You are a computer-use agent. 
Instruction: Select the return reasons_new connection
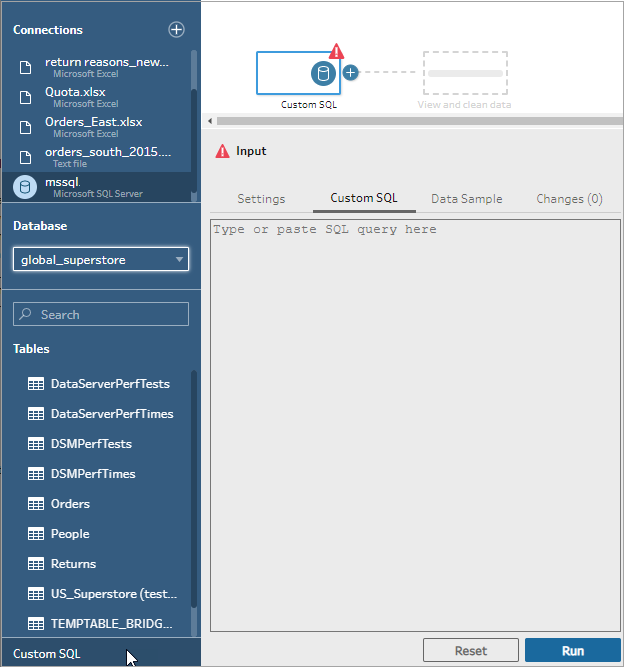pyautogui.click(x=97, y=67)
